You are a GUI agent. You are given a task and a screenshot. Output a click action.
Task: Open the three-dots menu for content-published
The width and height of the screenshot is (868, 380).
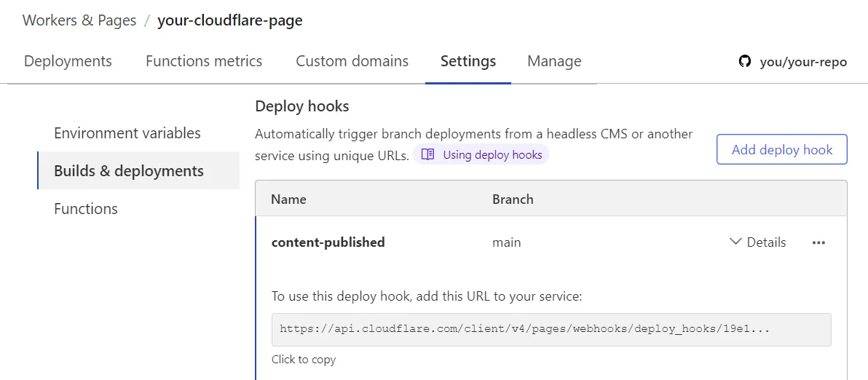pos(818,242)
